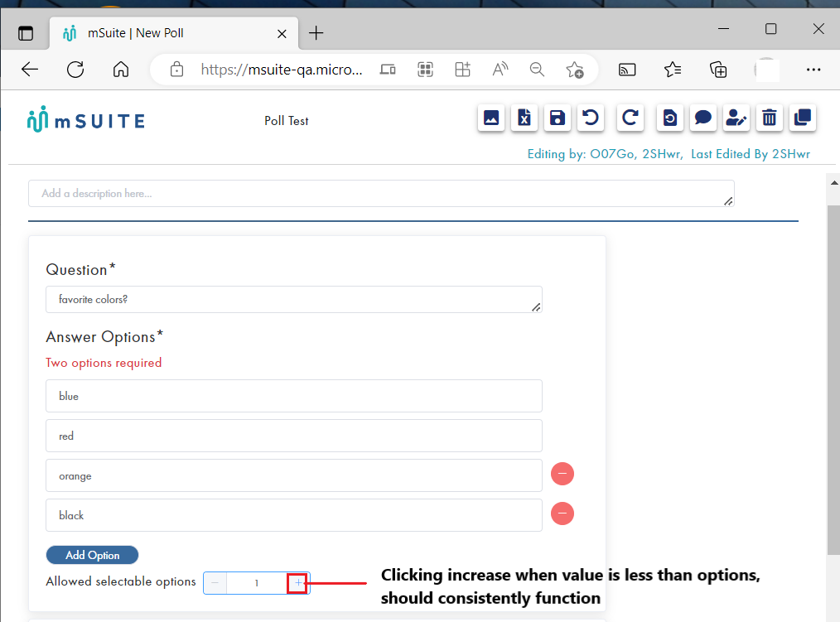Open the image insert tool
Image resolution: width=840 pixels, height=622 pixels.
[x=490, y=118]
